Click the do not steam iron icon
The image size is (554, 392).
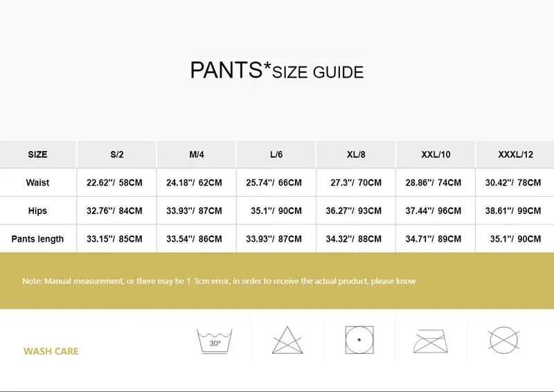pyautogui.click(x=431, y=341)
